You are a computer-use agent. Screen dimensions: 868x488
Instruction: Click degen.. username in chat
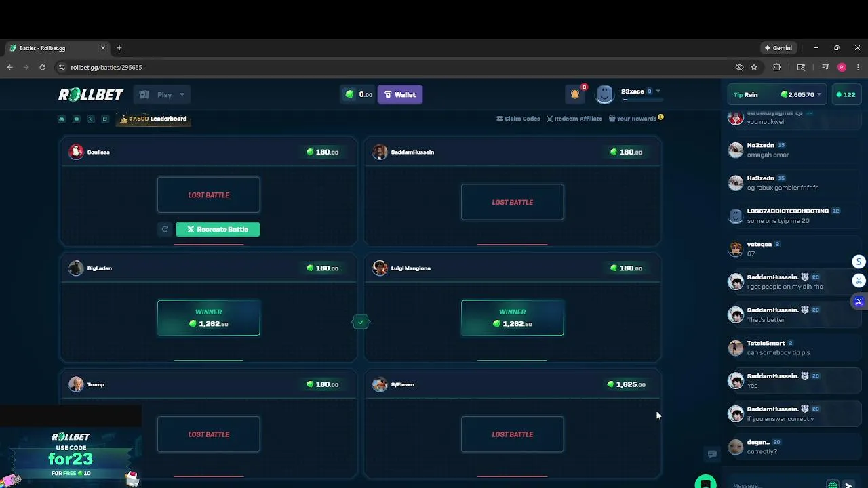pyautogui.click(x=757, y=442)
